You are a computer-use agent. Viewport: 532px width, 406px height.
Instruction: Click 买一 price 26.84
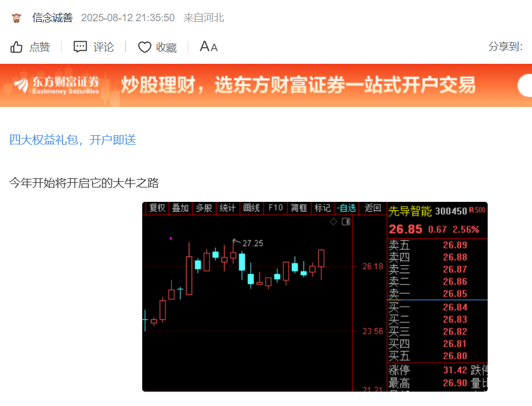[455, 308]
